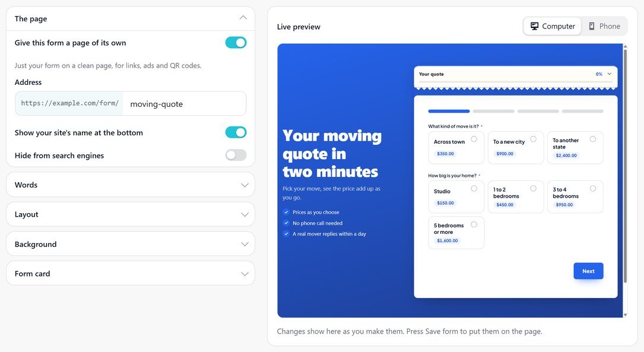Choose the 'To a new city' radio option

(533, 139)
